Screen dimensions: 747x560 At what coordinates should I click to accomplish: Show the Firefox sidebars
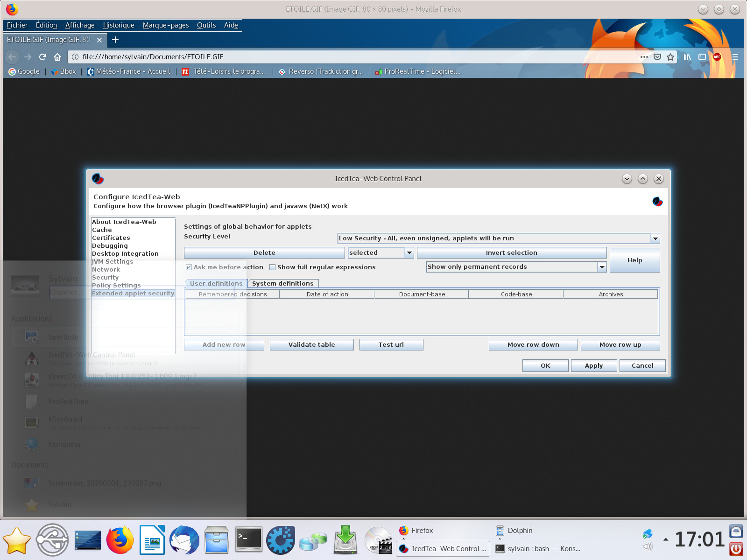702,57
